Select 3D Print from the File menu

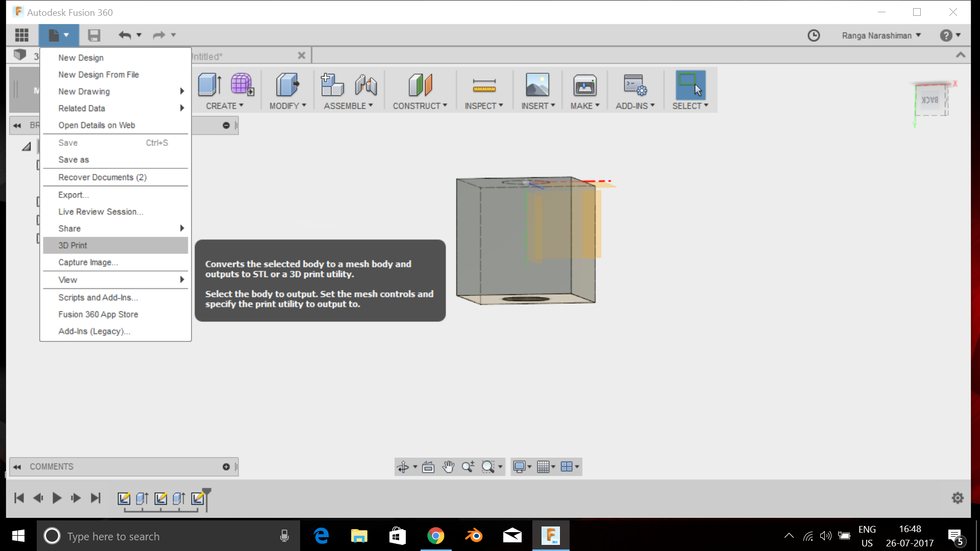tap(72, 245)
